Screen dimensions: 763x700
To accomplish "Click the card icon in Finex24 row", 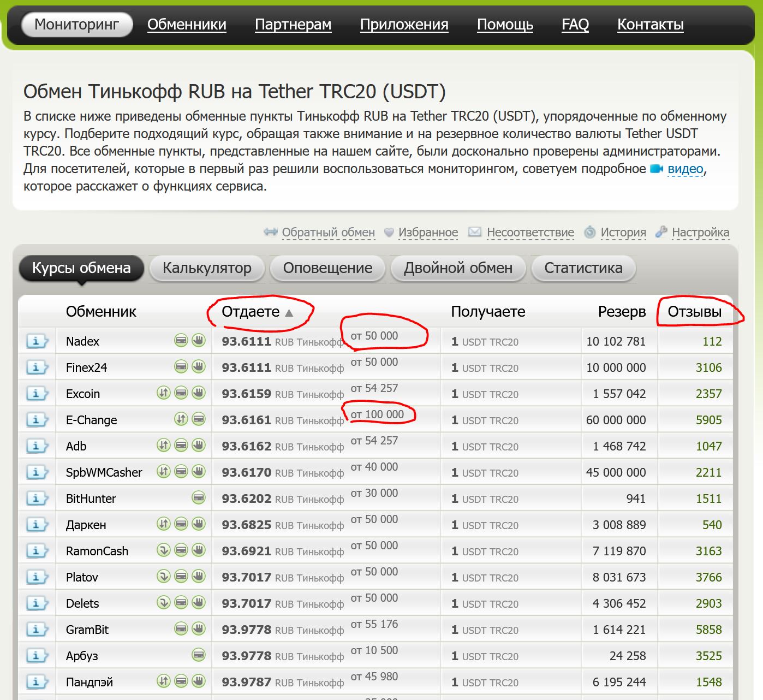I will 181,367.
